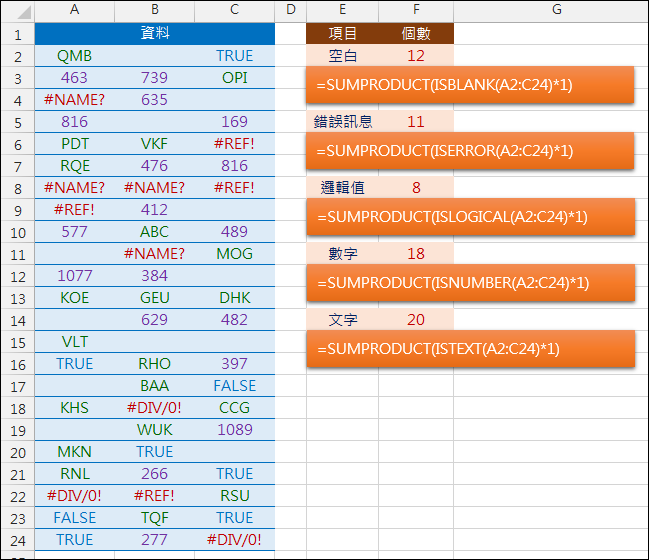Viewport: 649px width, 560px height.
Task: Click the 邏輯值 label cell
Action: point(342,188)
